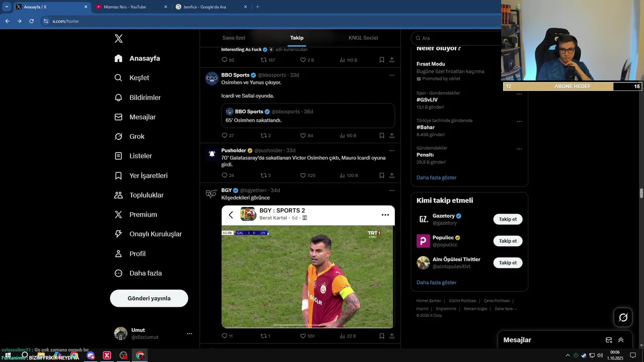This screenshot has width=644, height=362.
Task: Compose a new message in Mesajlar panel
Action: click(x=609, y=340)
